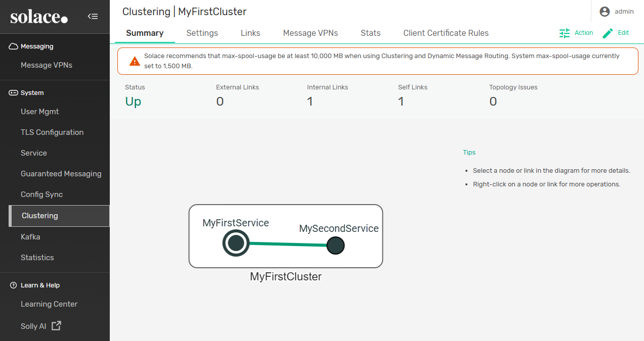Image resolution: width=644 pixels, height=341 pixels.
Task: Collapse the sidebar with the menu toggle icon
Action: point(93,16)
